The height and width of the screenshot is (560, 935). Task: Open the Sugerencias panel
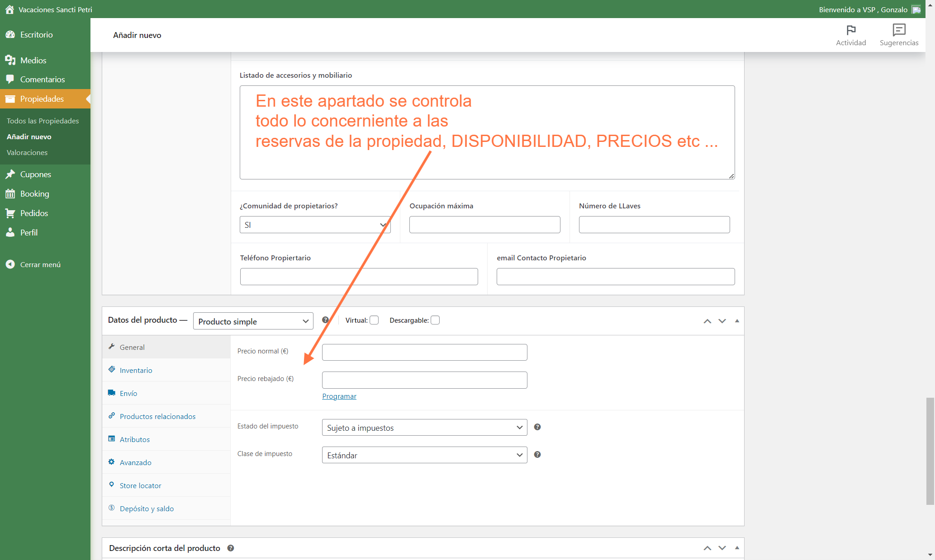click(x=899, y=35)
